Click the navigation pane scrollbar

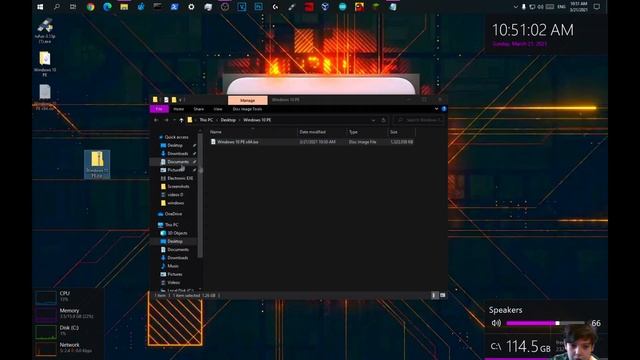point(200,195)
